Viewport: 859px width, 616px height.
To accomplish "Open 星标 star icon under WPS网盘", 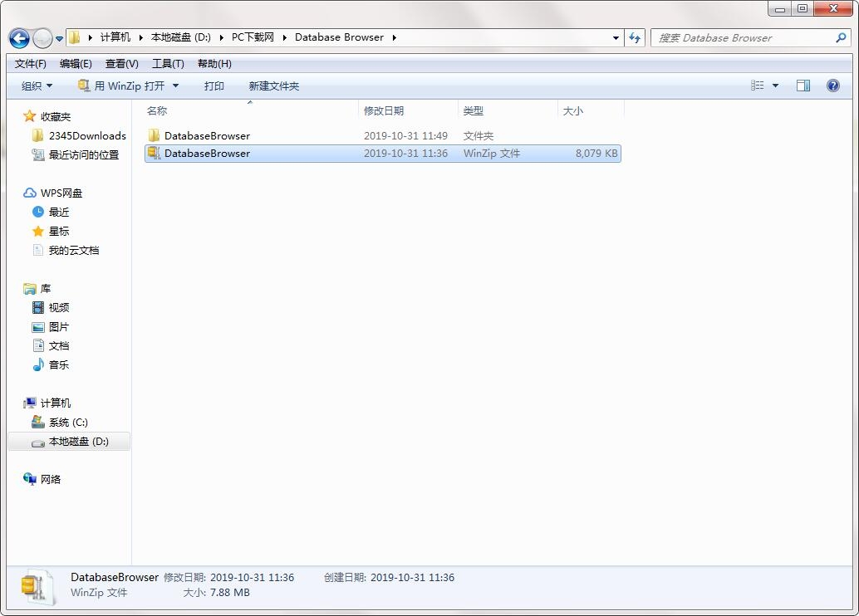I will (x=38, y=231).
